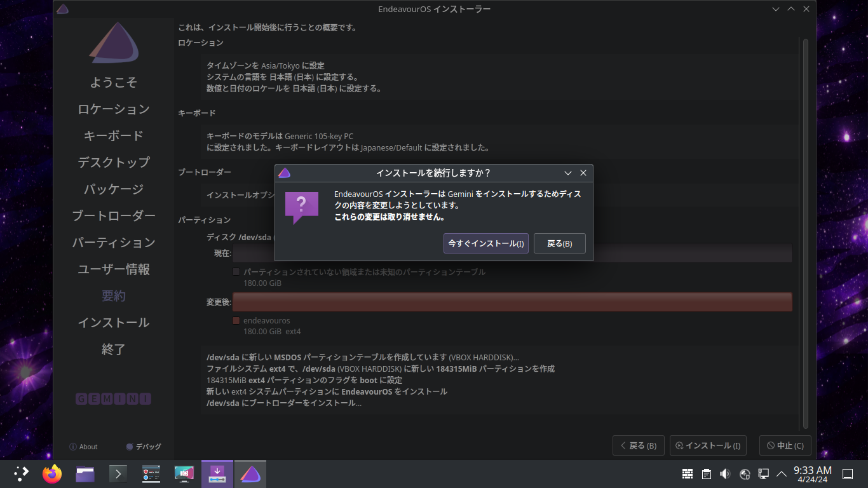This screenshot has width=868, height=488.
Task: Open the clipboard tray icon
Action: [707, 474]
